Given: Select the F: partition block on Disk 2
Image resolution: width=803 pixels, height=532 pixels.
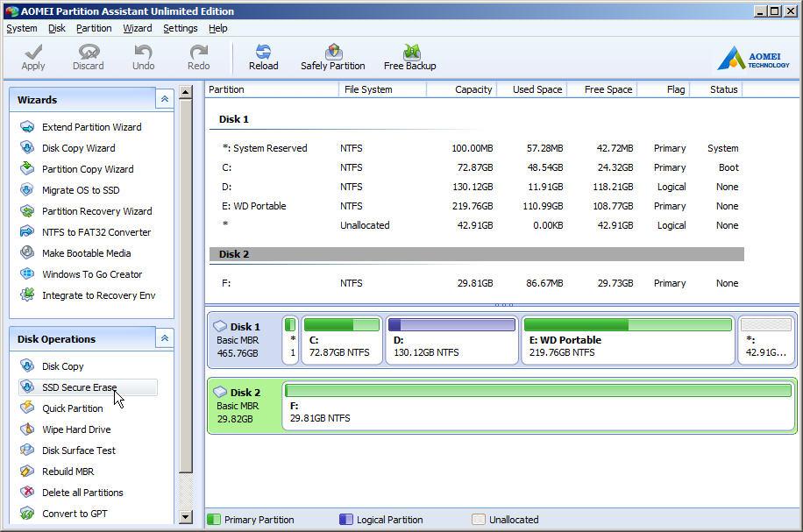Looking at the screenshot, I should coord(538,406).
